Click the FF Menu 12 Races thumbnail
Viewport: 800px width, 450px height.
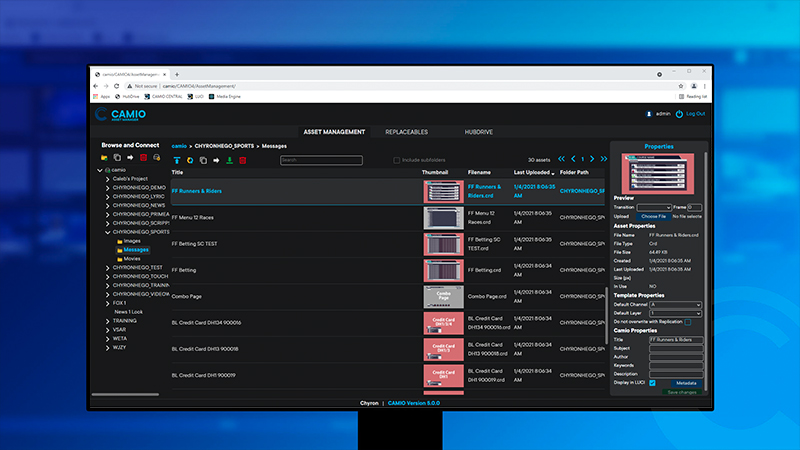click(x=443, y=217)
